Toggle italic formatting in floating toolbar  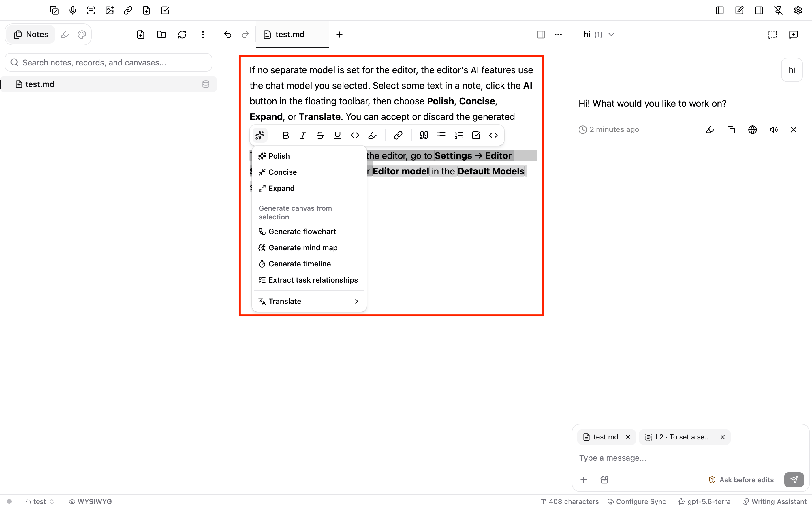point(303,135)
